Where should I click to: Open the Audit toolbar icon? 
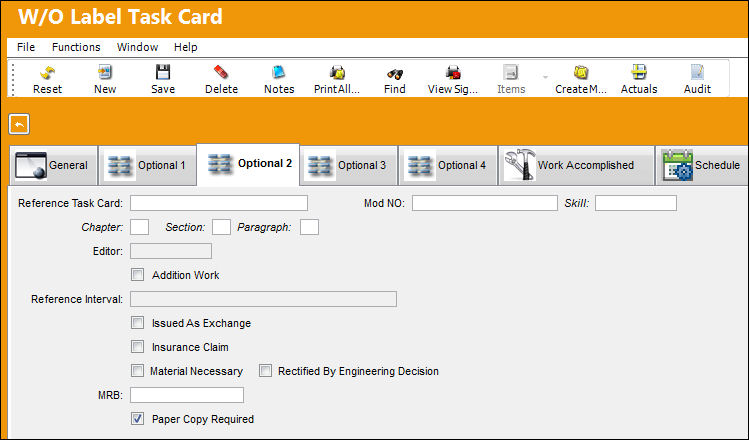[697, 73]
